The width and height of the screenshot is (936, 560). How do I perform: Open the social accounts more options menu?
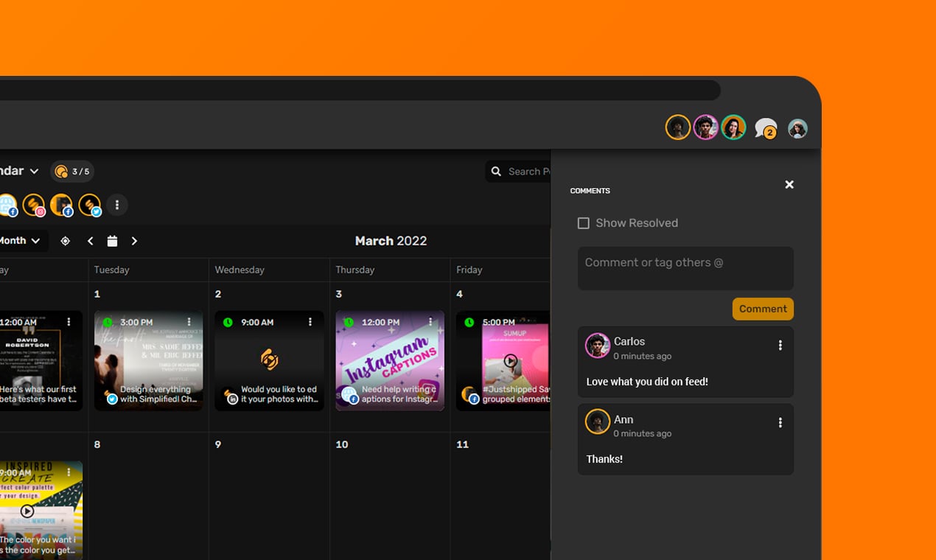point(117,205)
